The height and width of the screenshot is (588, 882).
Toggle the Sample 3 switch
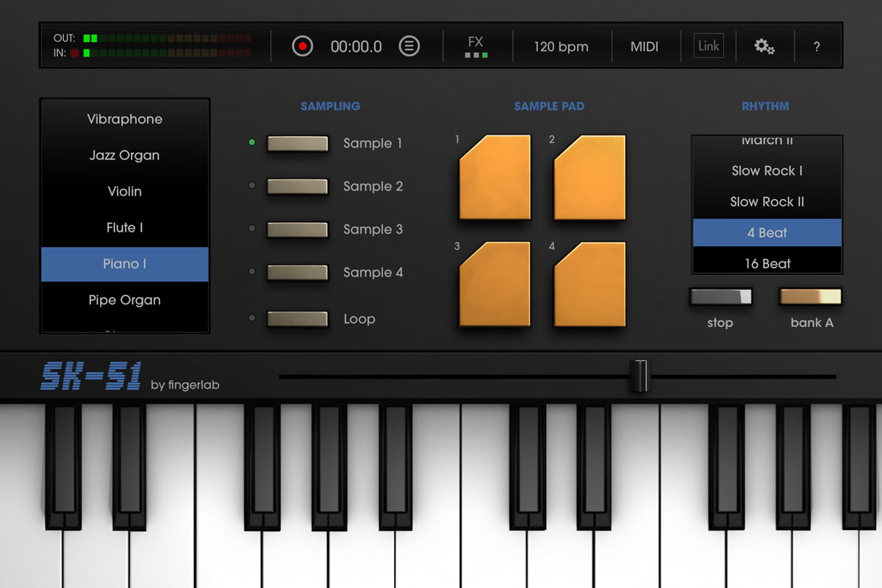pos(298,229)
